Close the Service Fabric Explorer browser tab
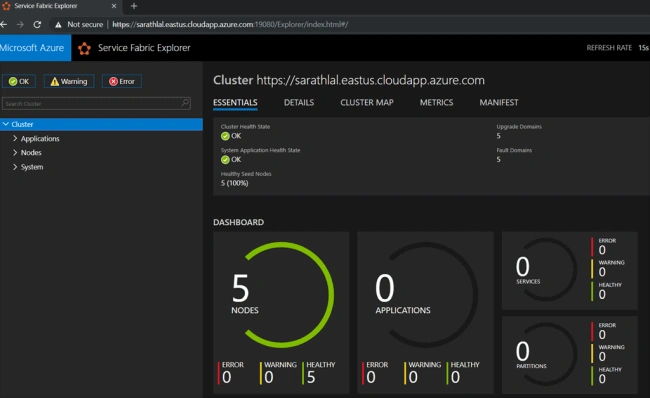 [x=114, y=6]
